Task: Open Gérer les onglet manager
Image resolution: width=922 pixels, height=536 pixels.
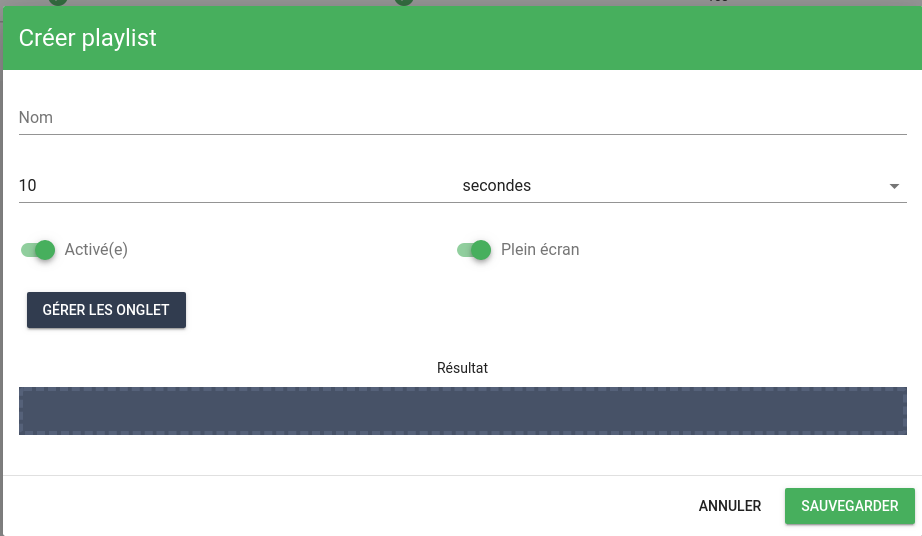Action: [x=106, y=310]
